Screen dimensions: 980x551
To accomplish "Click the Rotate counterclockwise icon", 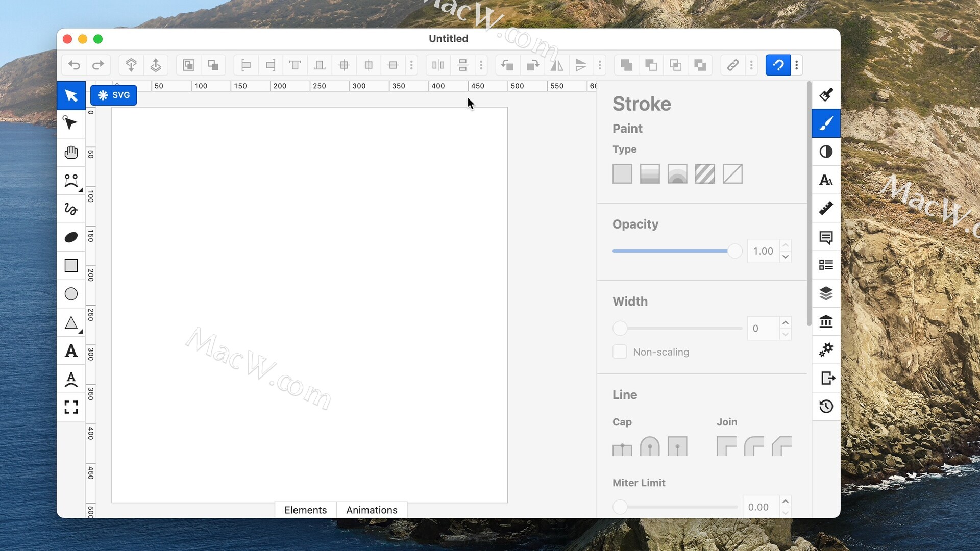I will (507, 65).
